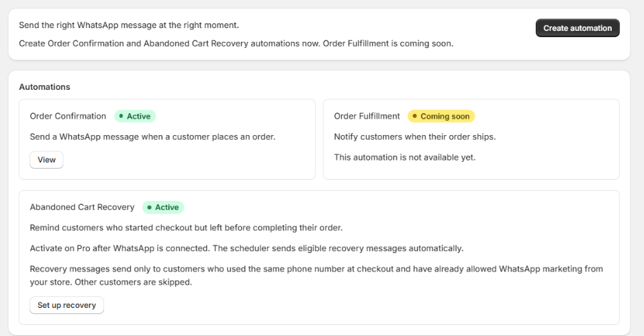Screen dimensions: 644x336
Task: Select text 'Send the right WhatsApp message at the right moment.'
Action: pyautogui.click(x=129, y=25)
